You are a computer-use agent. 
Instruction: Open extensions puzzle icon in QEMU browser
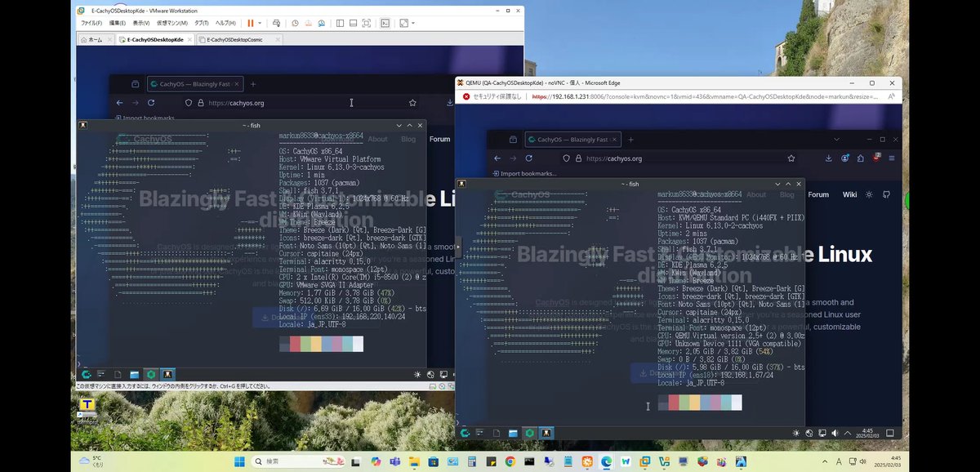(x=861, y=158)
